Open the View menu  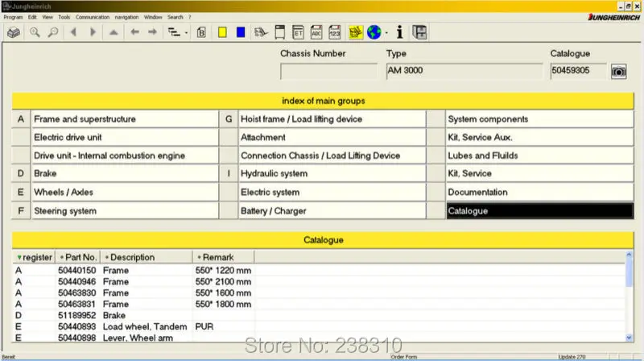(x=47, y=17)
